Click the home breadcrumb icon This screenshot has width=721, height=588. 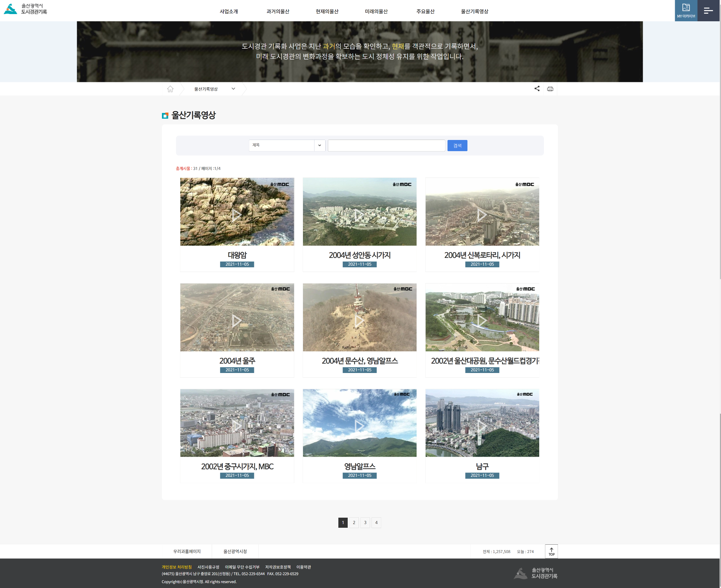click(170, 89)
